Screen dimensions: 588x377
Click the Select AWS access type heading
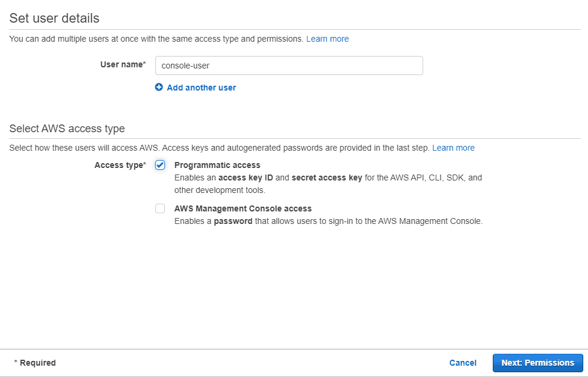[x=67, y=128]
